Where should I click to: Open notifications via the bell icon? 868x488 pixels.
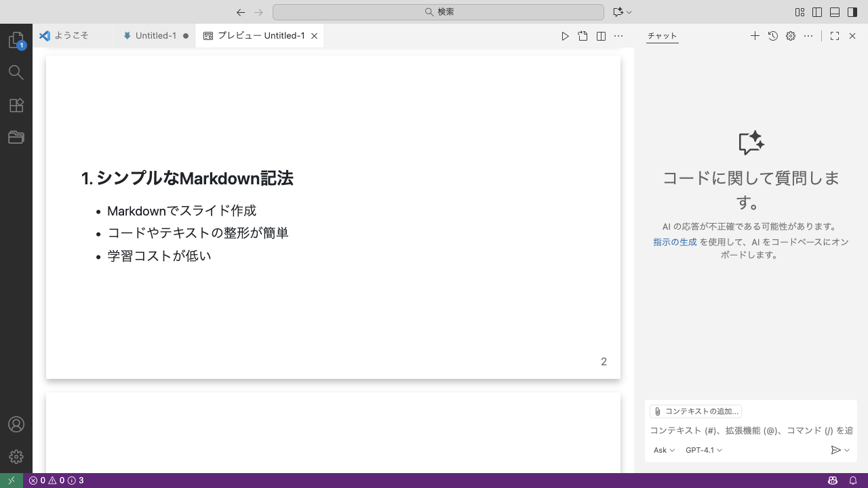pyautogui.click(x=853, y=481)
